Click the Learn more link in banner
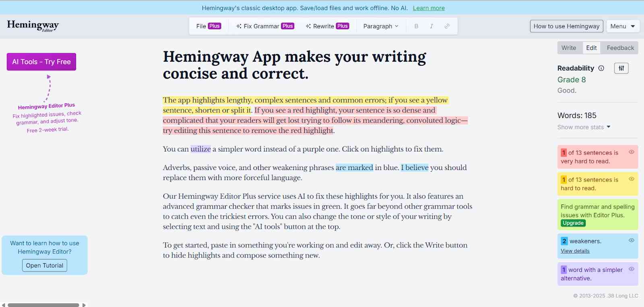The height and width of the screenshot is (307, 644). coord(429,8)
